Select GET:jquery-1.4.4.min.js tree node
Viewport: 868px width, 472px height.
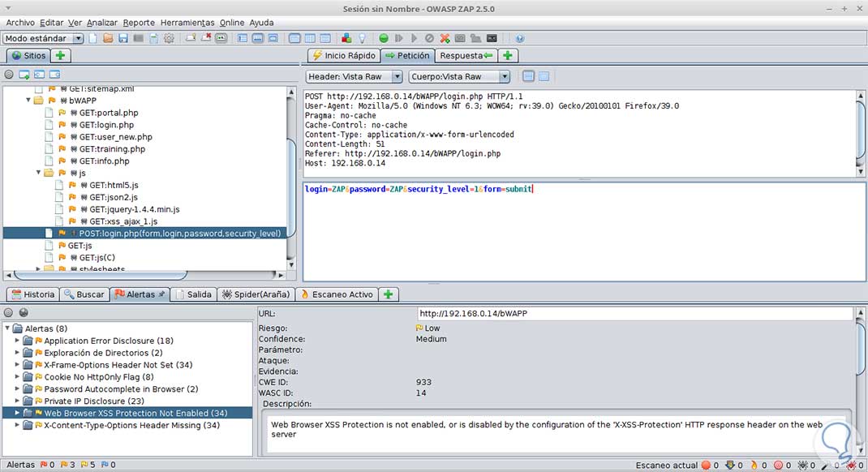[x=135, y=209]
